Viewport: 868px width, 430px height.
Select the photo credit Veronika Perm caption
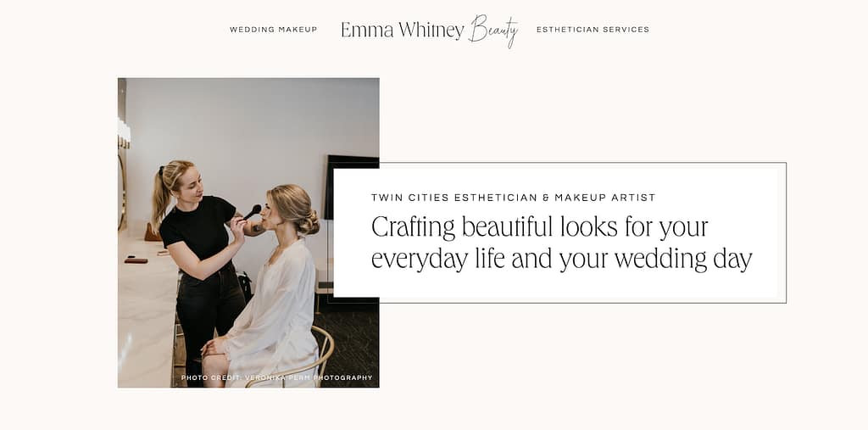(x=277, y=378)
